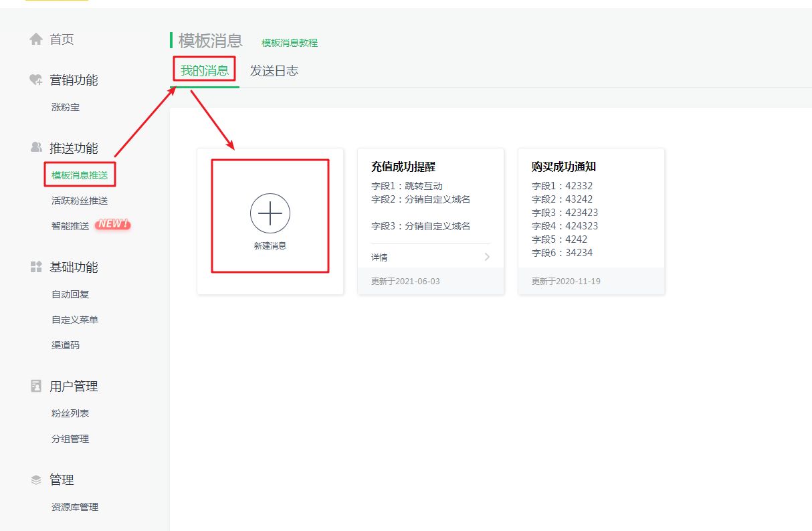Click the NEW badge beside 智能推送
The height and width of the screenshot is (531, 812).
[112, 225]
